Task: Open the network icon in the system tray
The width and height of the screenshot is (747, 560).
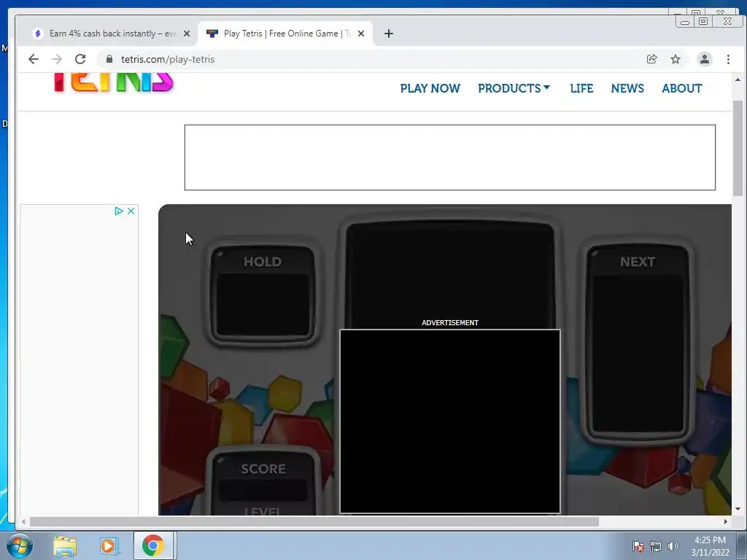Action: coord(656,546)
